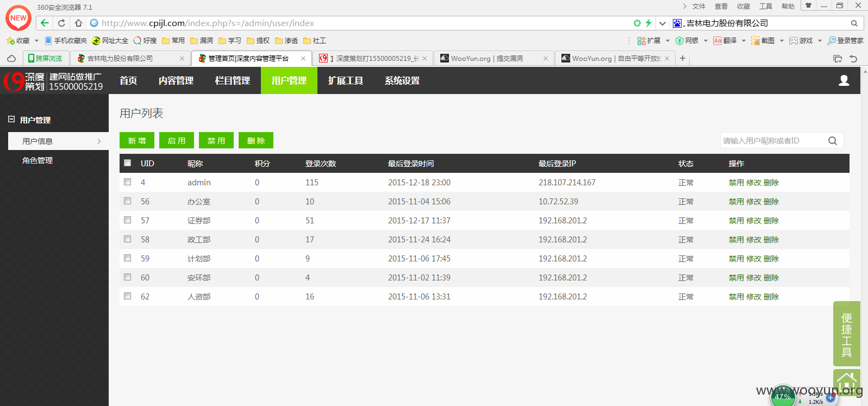Check the box for user admin
The image size is (868, 406).
point(128,182)
